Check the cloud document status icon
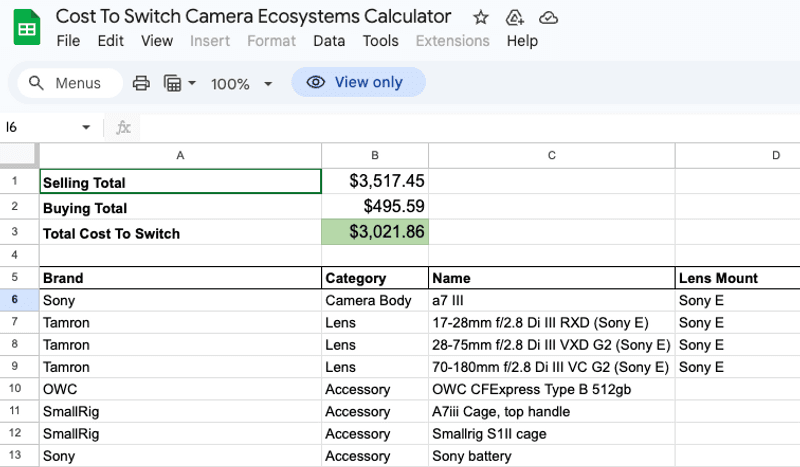Screen dimensions: 800x467 (548, 18)
